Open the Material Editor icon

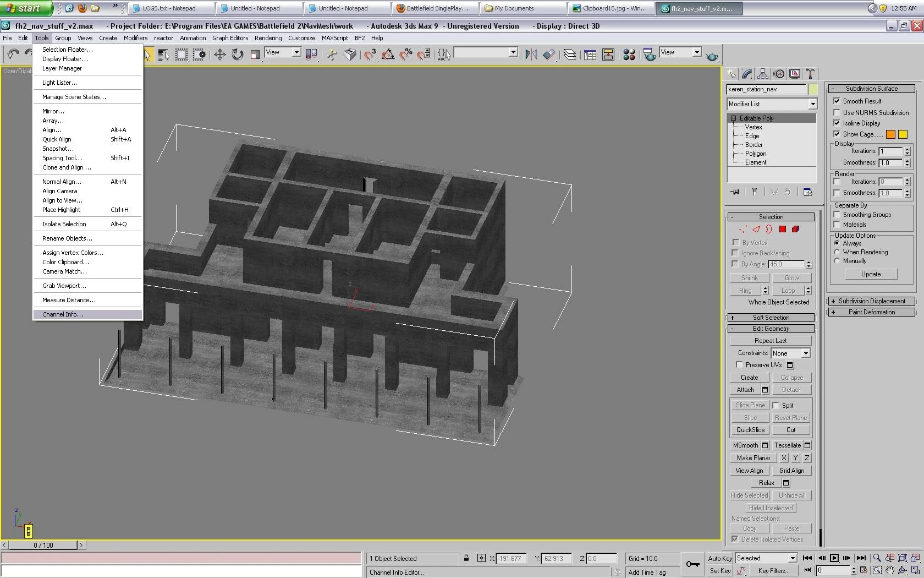coord(629,54)
